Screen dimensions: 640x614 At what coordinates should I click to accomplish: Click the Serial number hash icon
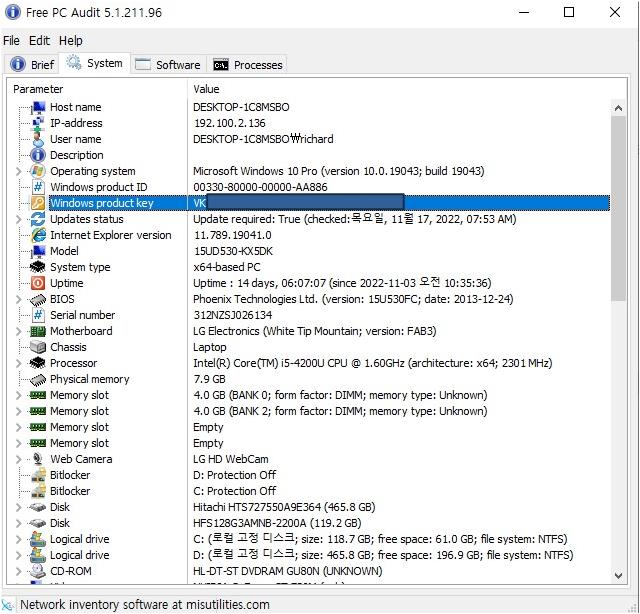pyautogui.click(x=38, y=315)
